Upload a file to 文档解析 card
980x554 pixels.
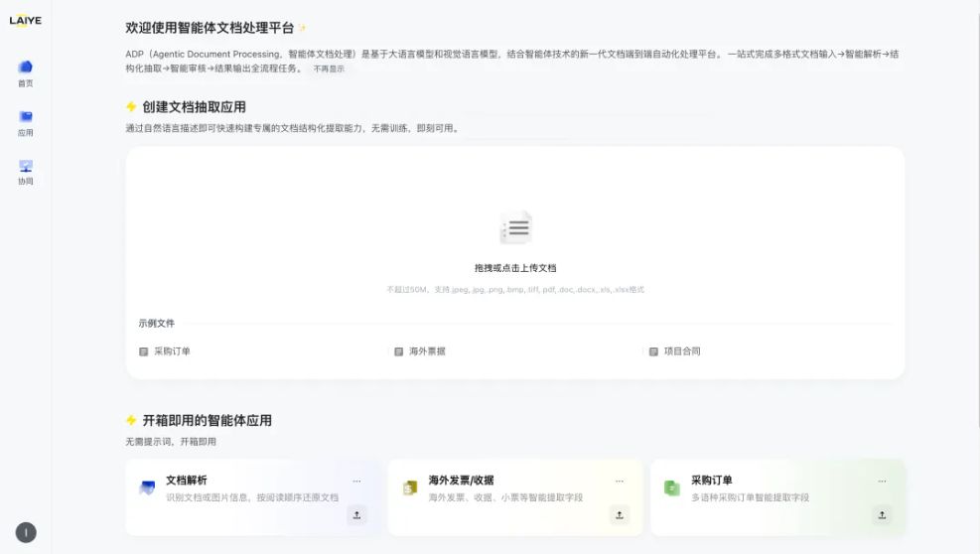(356, 515)
